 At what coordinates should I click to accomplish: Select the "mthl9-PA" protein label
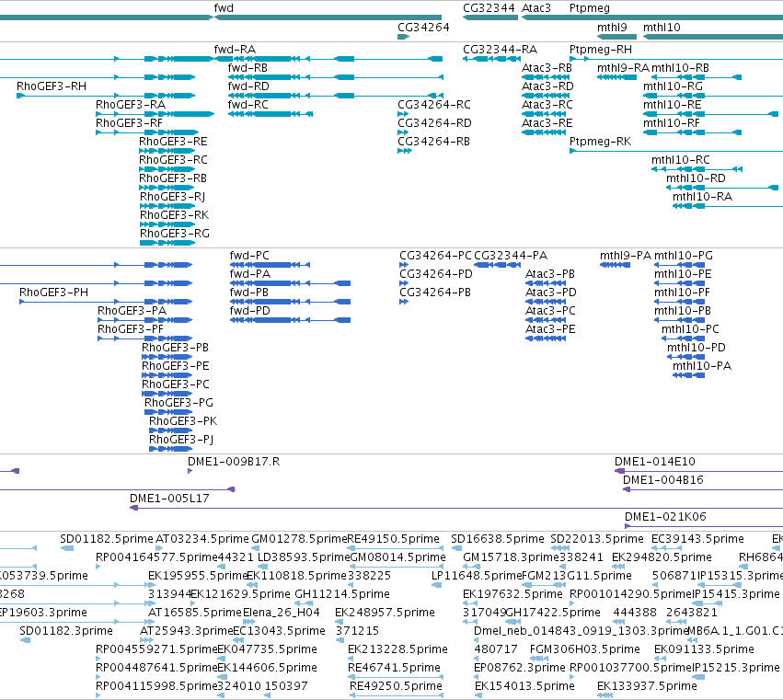click(625, 256)
